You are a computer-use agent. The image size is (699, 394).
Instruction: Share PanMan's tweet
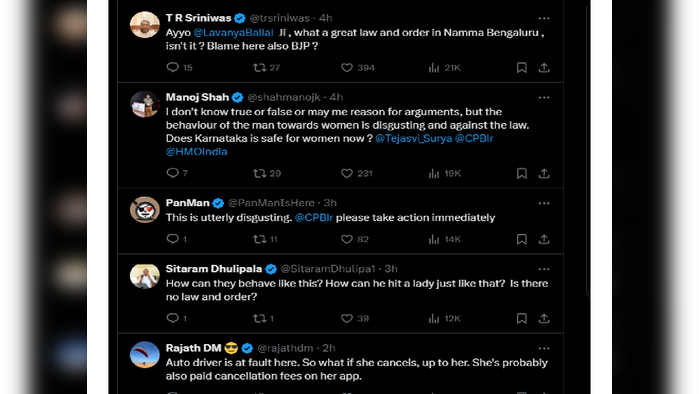click(x=544, y=239)
